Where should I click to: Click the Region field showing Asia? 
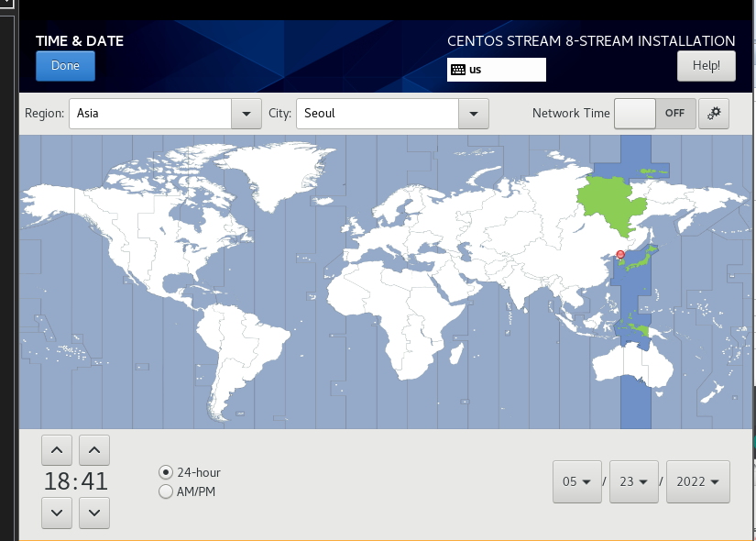[150, 114]
